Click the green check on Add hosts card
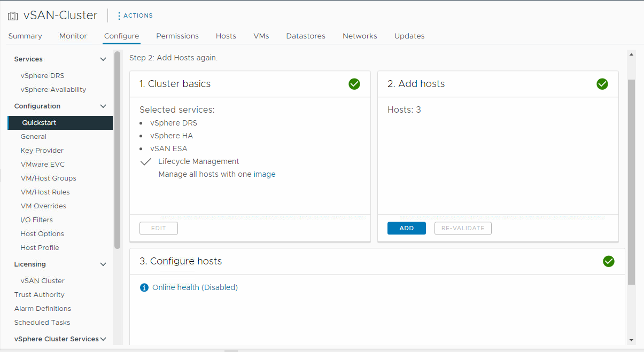Image resolution: width=644 pixels, height=352 pixels. 602,84
